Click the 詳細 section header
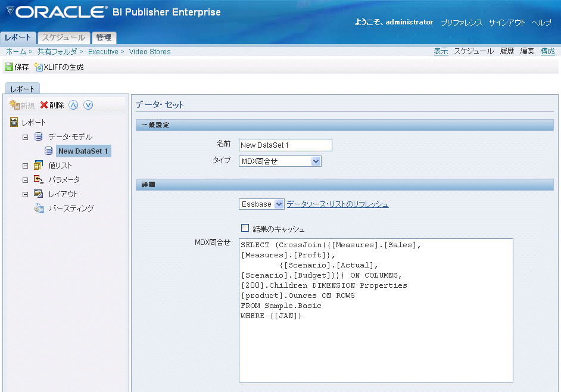Image resolution: width=561 pixels, height=392 pixels. [345, 184]
